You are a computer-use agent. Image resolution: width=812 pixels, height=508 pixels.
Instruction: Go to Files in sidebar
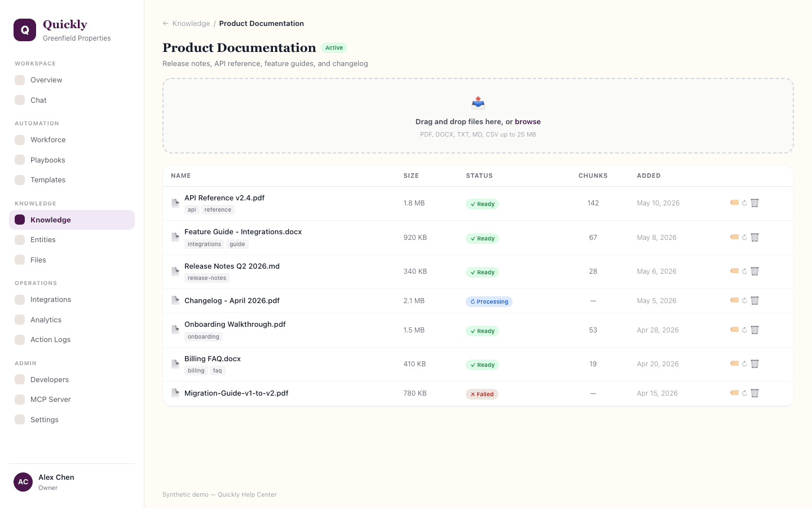click(72, 260)
